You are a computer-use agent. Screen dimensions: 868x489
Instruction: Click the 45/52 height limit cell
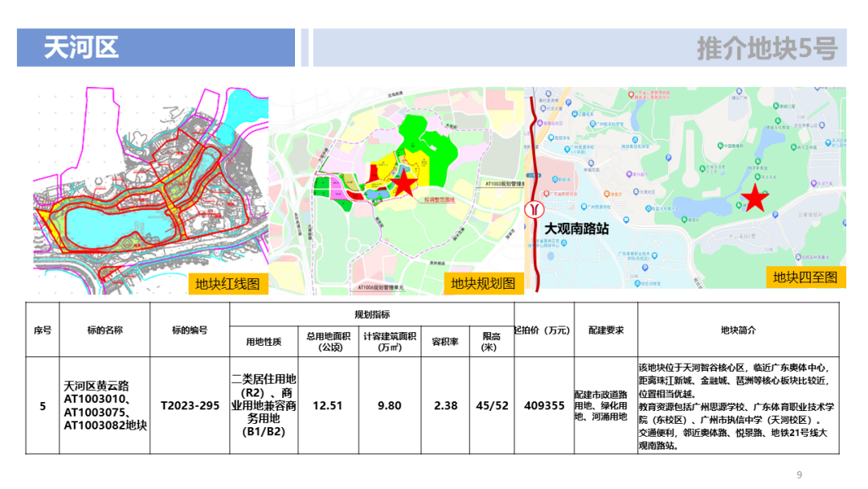pos(492,406)
